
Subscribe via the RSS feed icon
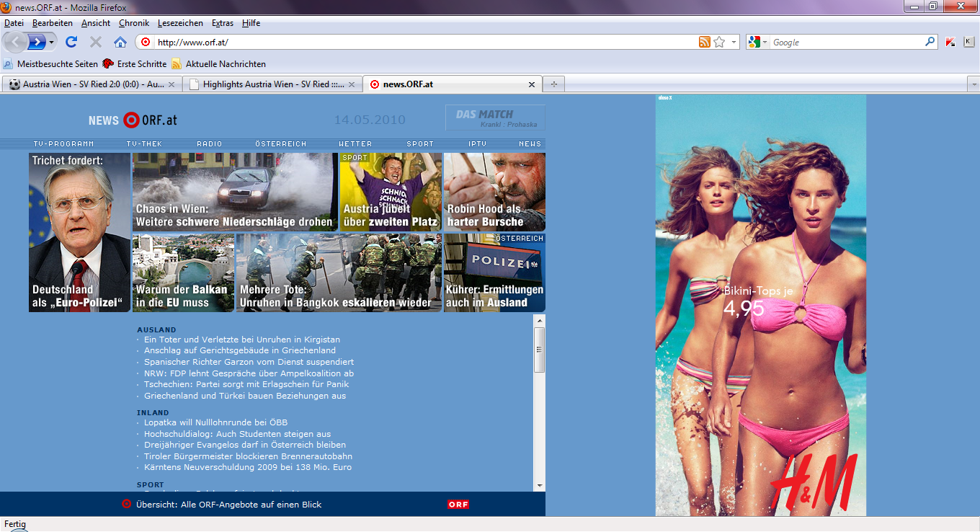click(x=705, y=42)
